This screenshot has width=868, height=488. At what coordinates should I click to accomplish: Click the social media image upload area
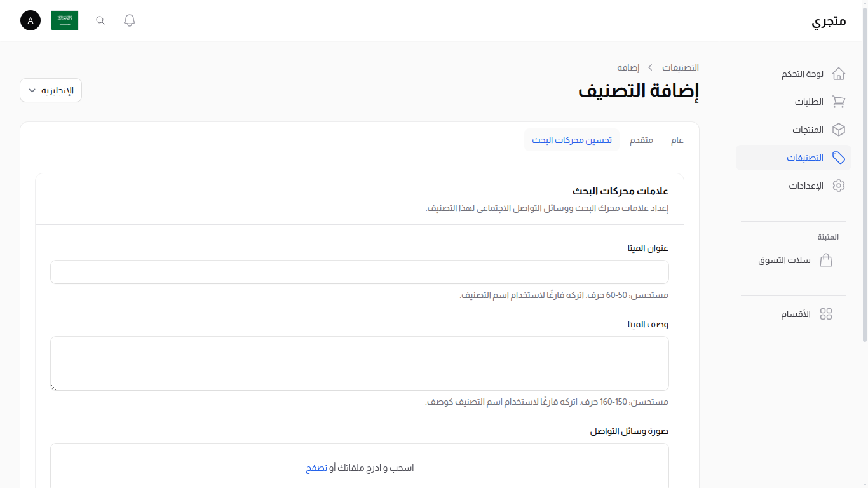click(359, 467)
